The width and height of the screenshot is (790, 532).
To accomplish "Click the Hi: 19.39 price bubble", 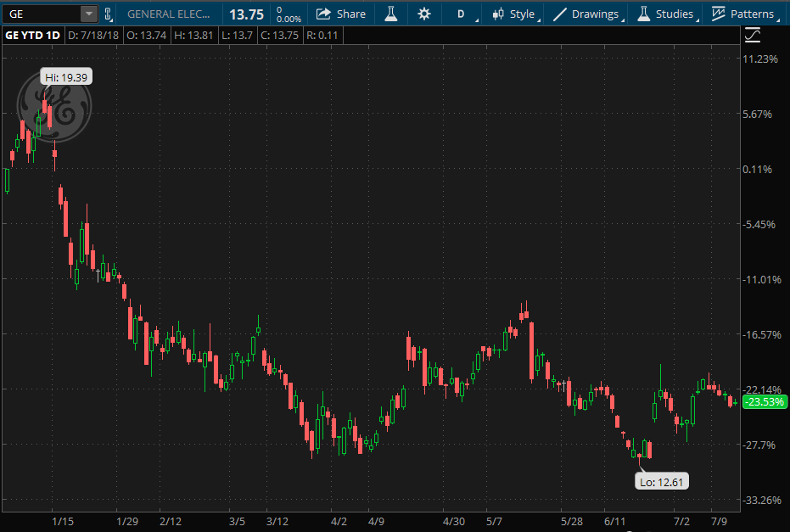I will (66, 77).
